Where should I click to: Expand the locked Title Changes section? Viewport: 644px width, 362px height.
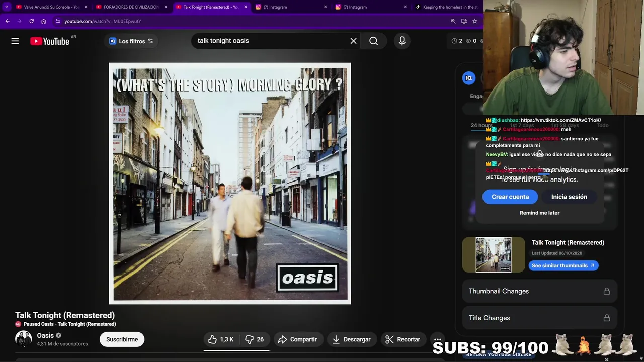pos(539,318)
